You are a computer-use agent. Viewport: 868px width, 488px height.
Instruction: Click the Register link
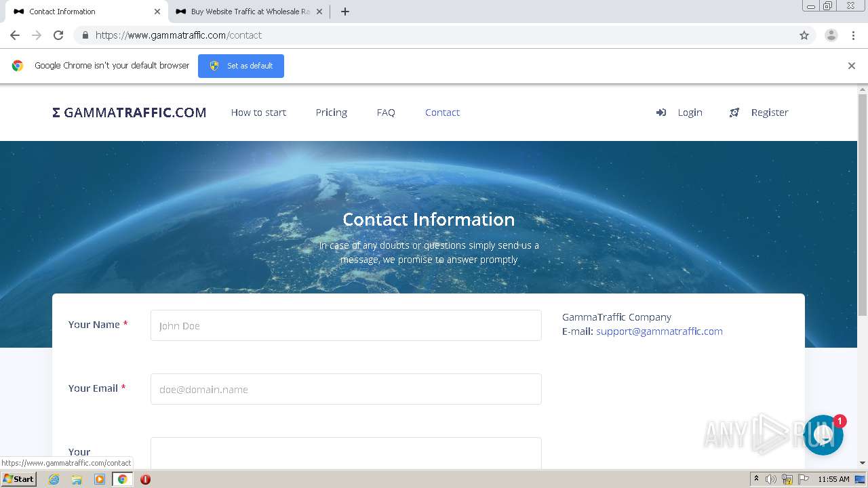pyautogui.click(x=770, y=113)
